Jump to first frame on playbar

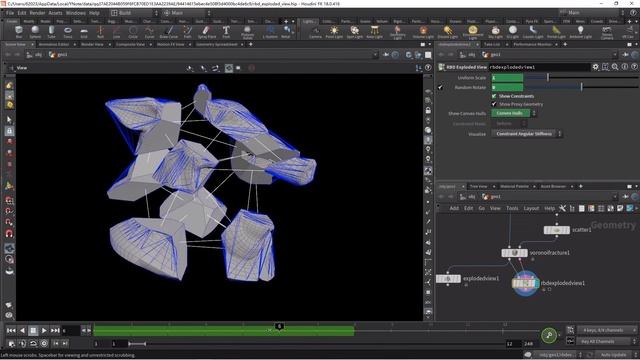[11, 330]
